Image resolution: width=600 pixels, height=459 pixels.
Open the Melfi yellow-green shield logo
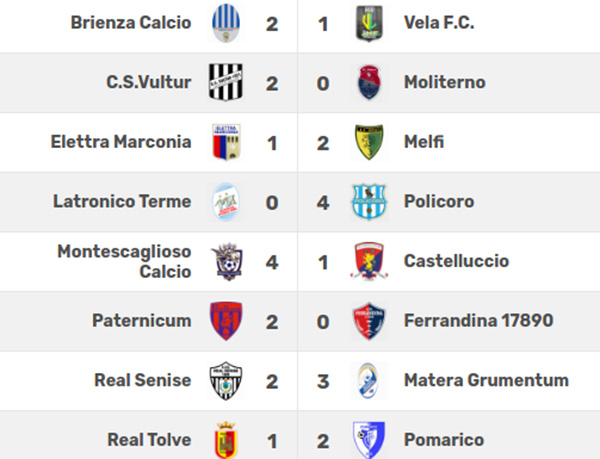(369, 142)
